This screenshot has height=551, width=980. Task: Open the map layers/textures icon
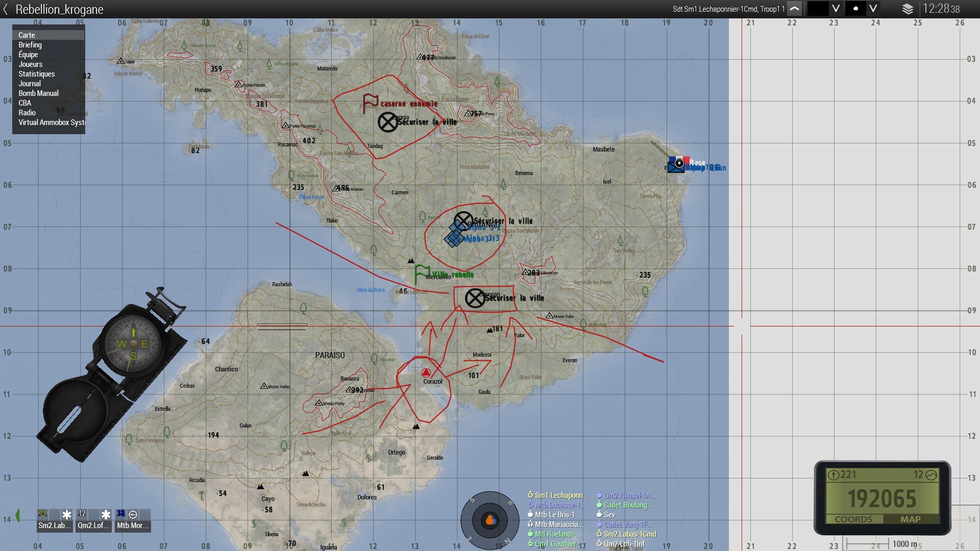pyautogui.click(x=908, y=9)
